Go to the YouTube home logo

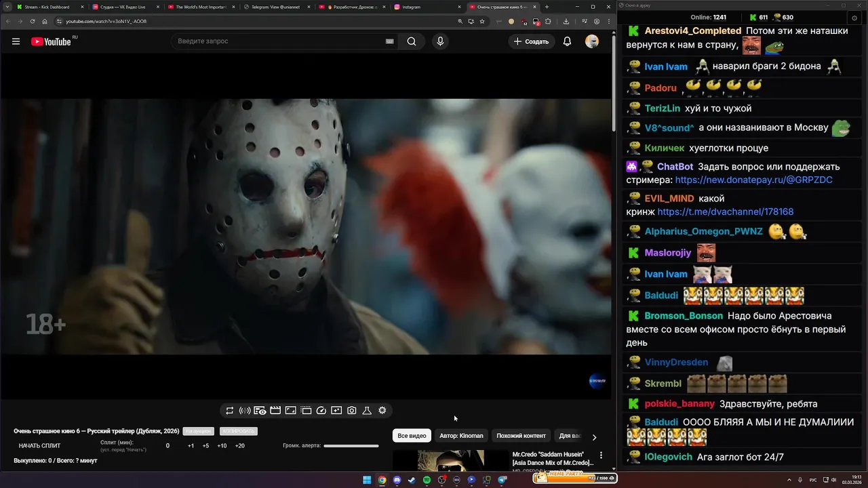click(52, 41)
